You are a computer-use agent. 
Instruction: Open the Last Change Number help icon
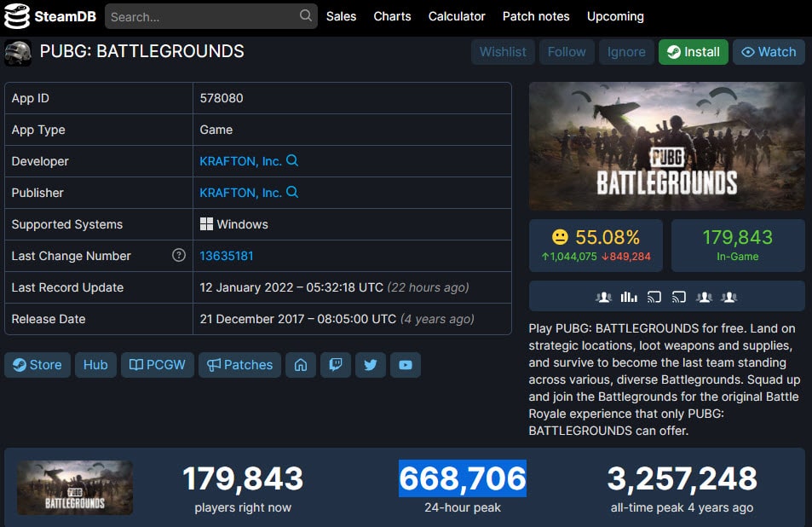(179, 255)
